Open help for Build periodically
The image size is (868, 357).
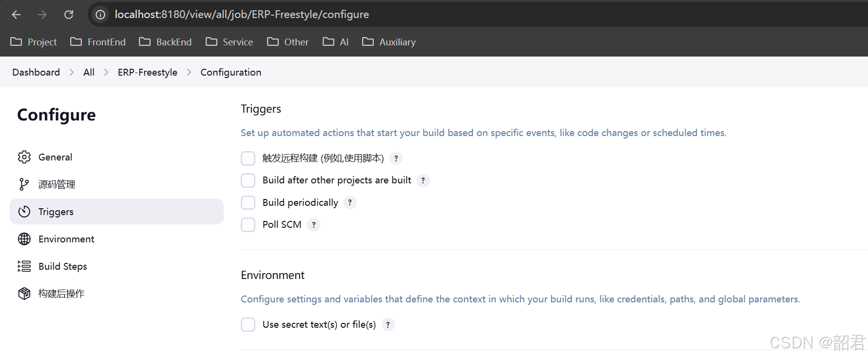(x=350, y=202)
